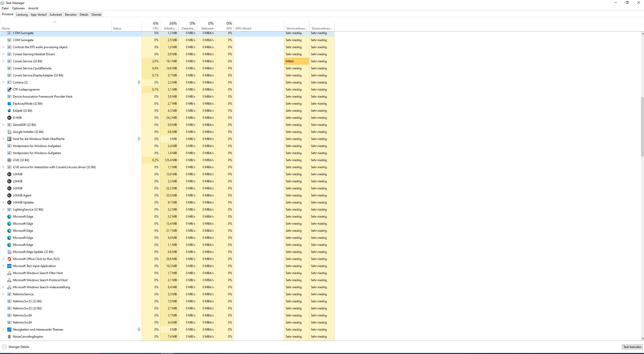Open the Optionen menu

(18, 8)
